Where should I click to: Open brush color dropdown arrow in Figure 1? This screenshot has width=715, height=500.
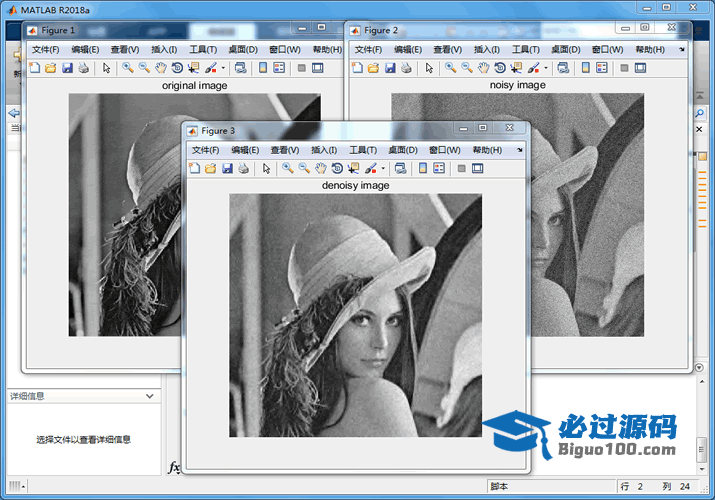click(223, 68)
